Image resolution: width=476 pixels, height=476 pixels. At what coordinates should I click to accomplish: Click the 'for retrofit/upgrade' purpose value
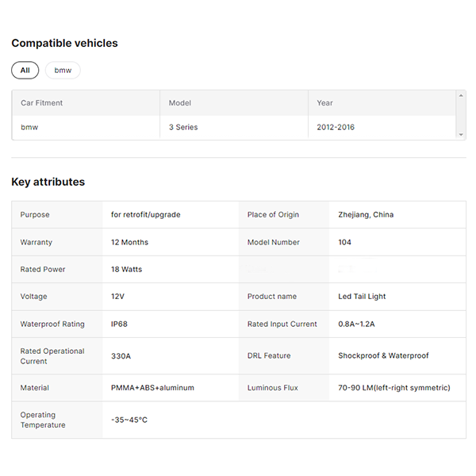(x=146, y=215)
